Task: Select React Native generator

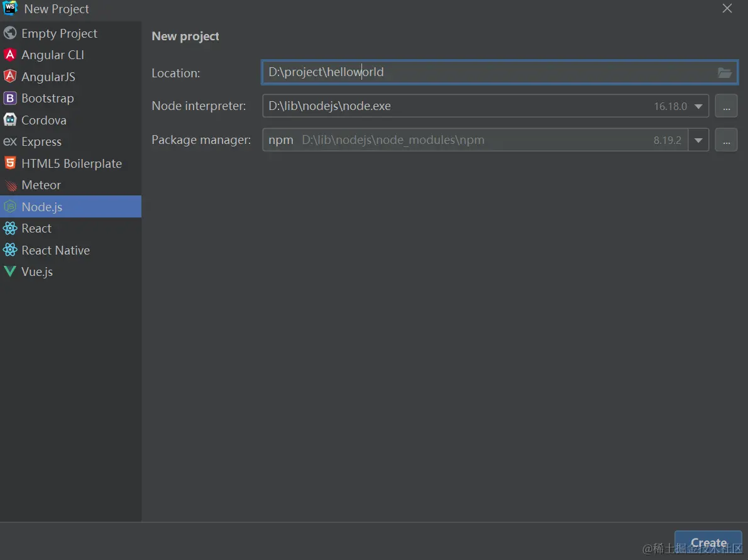Action: click(x=70, y=250)
